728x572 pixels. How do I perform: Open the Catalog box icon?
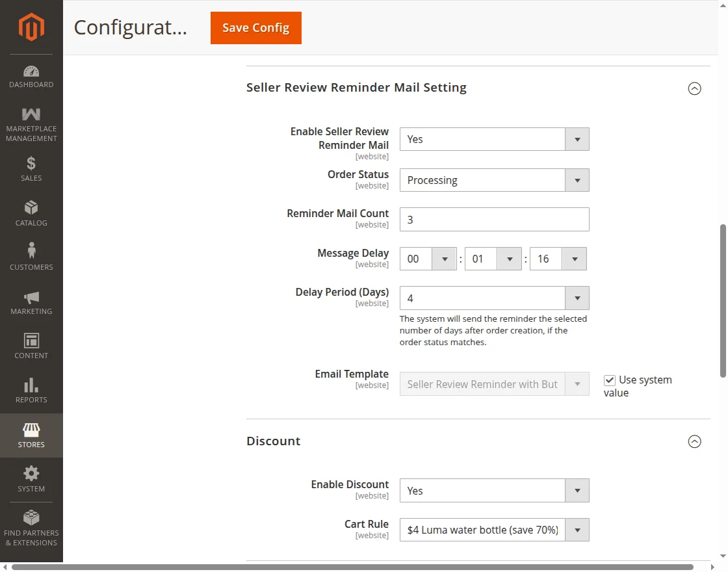(31, 208)
